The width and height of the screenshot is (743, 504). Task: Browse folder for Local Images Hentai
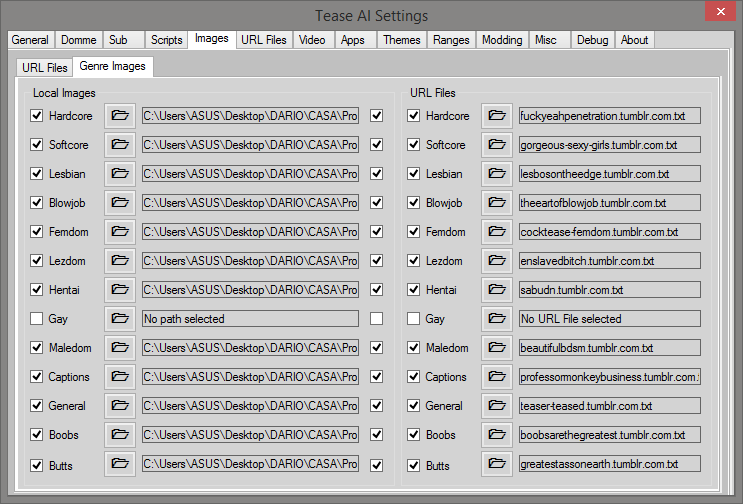point(120,289)
